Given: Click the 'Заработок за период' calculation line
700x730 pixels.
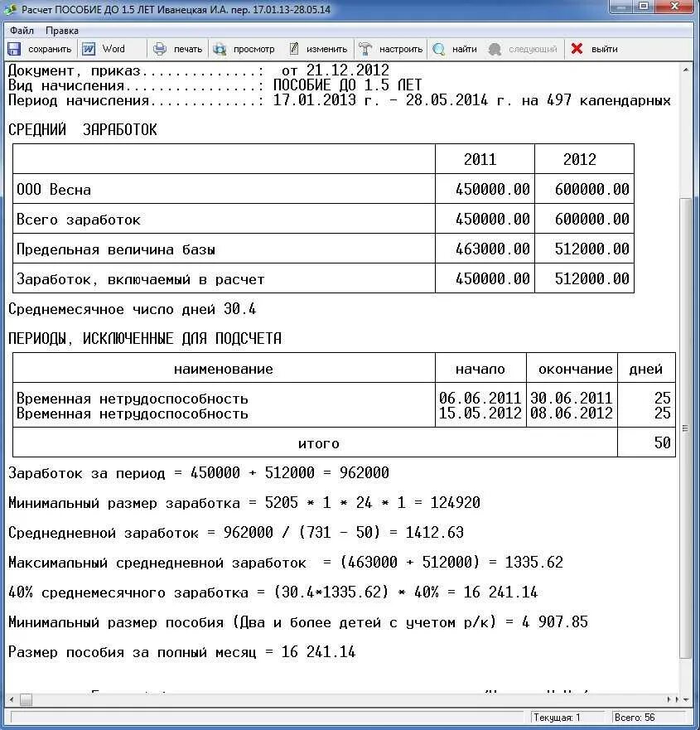Looking at the screenshot, I should (199, 473).
